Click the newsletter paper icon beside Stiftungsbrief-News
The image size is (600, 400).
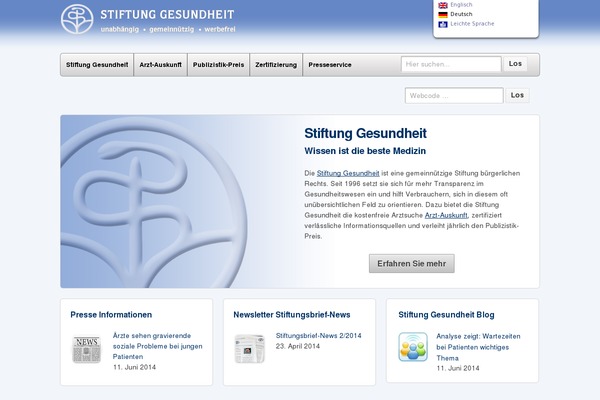pos(249,349)
